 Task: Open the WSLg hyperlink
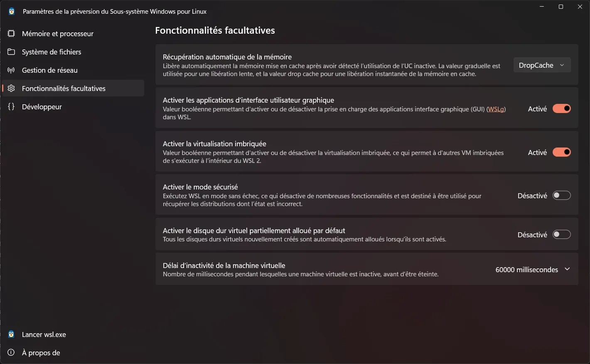point(496,109)
